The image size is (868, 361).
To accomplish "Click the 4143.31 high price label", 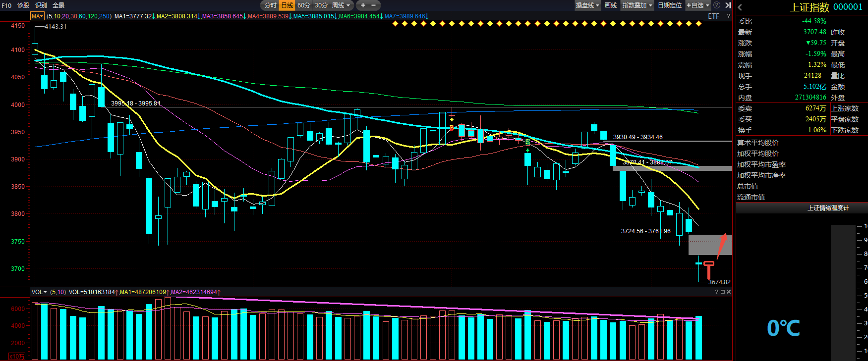I will coord(56,27).
